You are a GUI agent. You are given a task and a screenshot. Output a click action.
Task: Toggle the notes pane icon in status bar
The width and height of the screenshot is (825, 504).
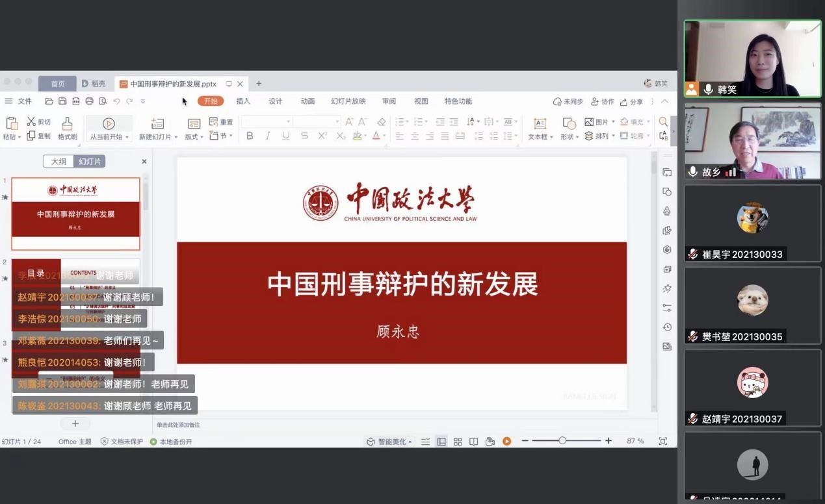pyautogui.click(x=426, y=442)
